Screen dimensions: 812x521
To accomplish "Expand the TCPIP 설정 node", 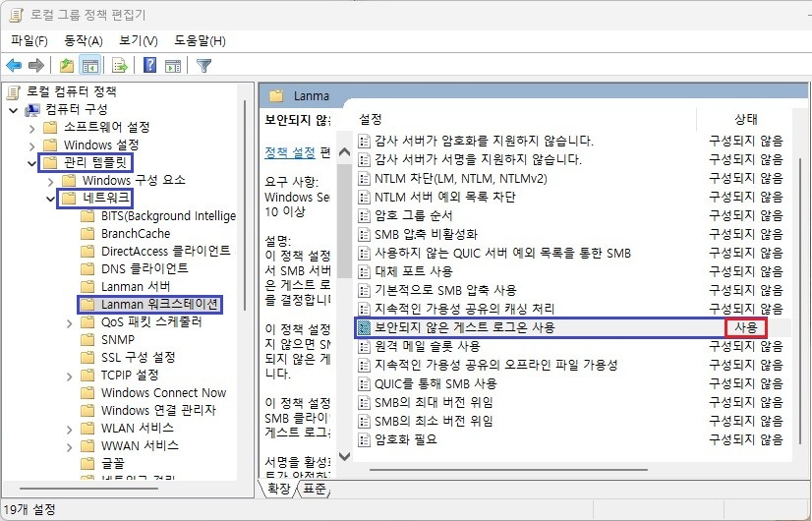I will click(70, 376).
